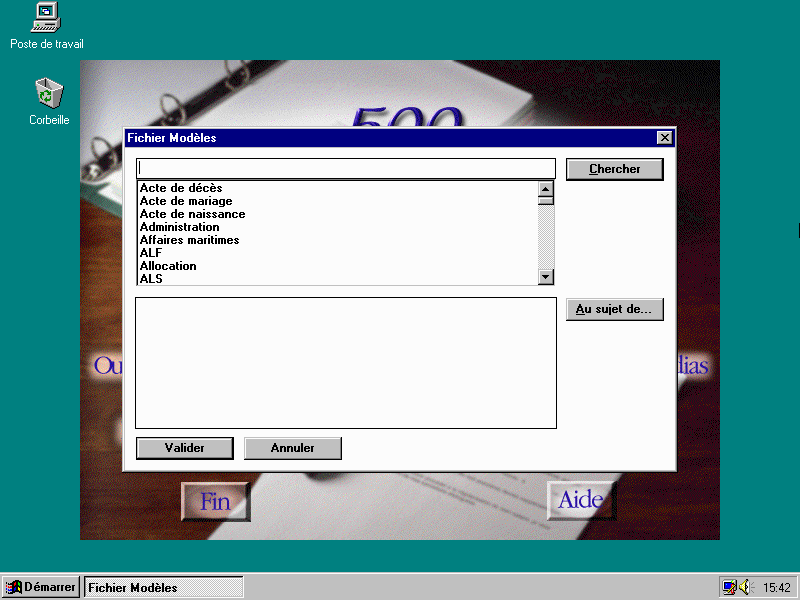Click the list scrollbar thumb
Viewport: 800px width, 600px height.
[546, 201]
